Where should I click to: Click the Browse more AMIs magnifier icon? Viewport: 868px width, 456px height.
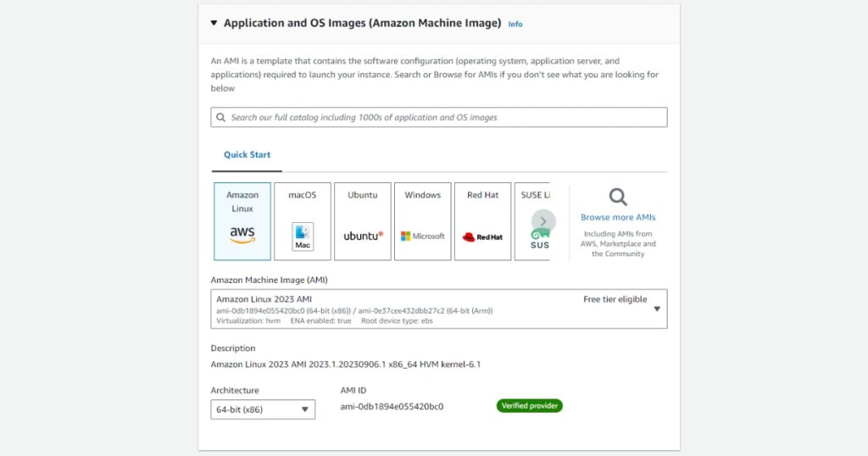point(618,197)
